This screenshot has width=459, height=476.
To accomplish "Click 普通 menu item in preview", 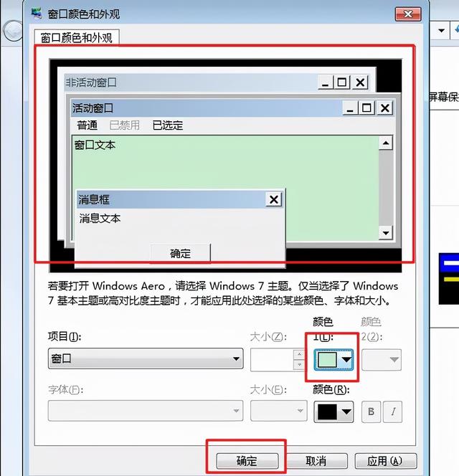I will tap(87, 125).
